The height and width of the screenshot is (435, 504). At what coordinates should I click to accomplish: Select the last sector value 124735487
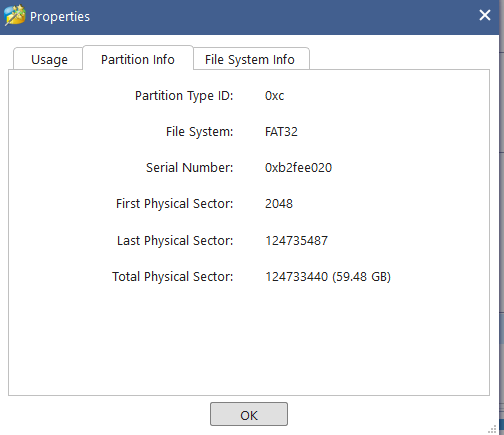click(x=296, y=240)
